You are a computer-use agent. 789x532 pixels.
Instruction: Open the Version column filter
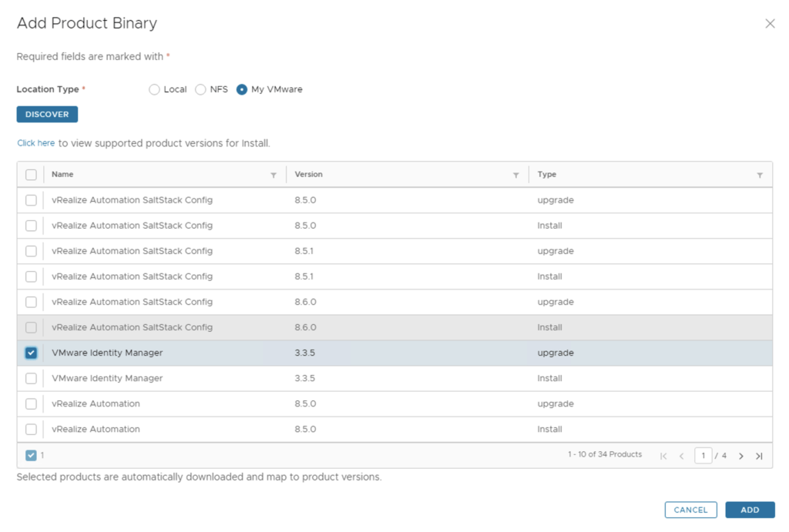tap(516, 176)
